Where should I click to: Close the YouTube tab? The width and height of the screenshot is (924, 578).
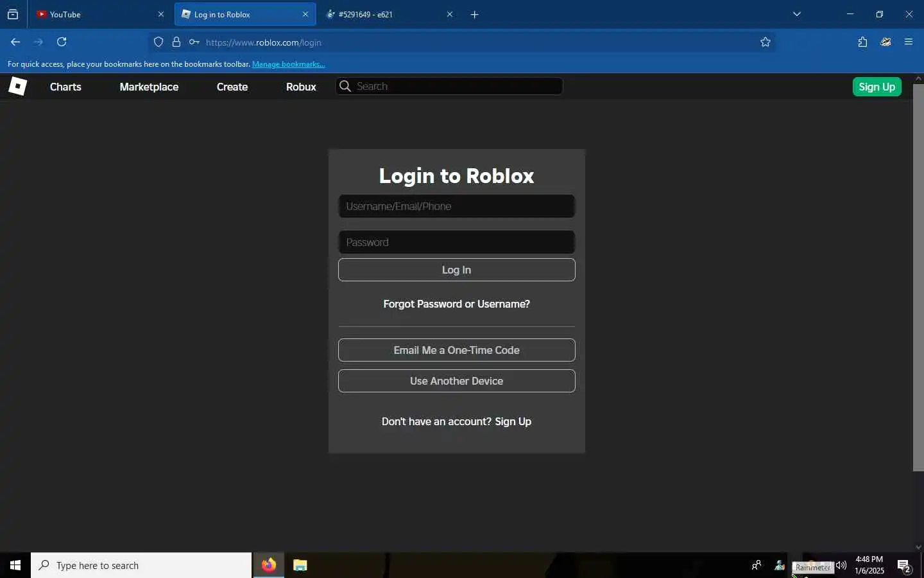tap(161, 14)
